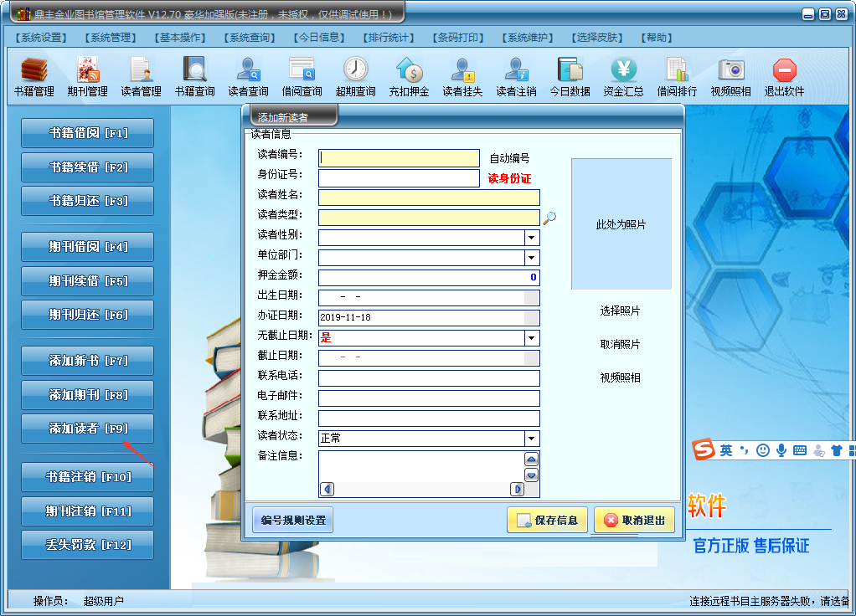The height and width of the screenshot is (616, 856).
Task: Open 充扣押金 deposit icon
Action: 409,69
